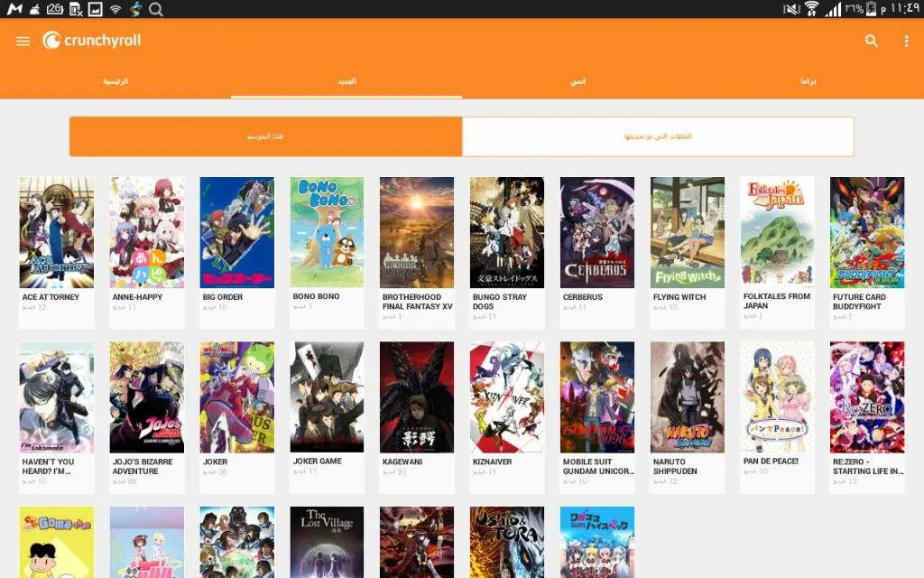
Task: Click the "JOKER GAME" title text
Action: point(317,461)
